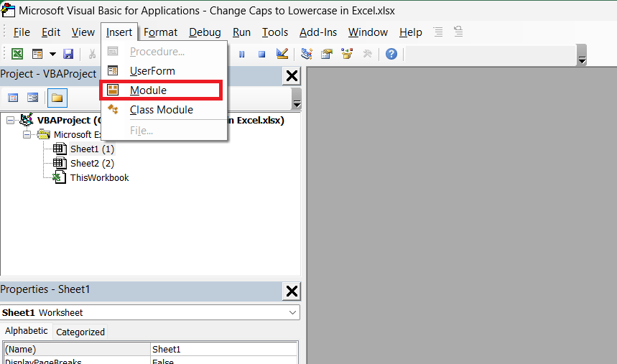Click the Module icon in Insert menu
Image resolution: width=617 pixels, height=364 pixels.
(x=113, y=90)
